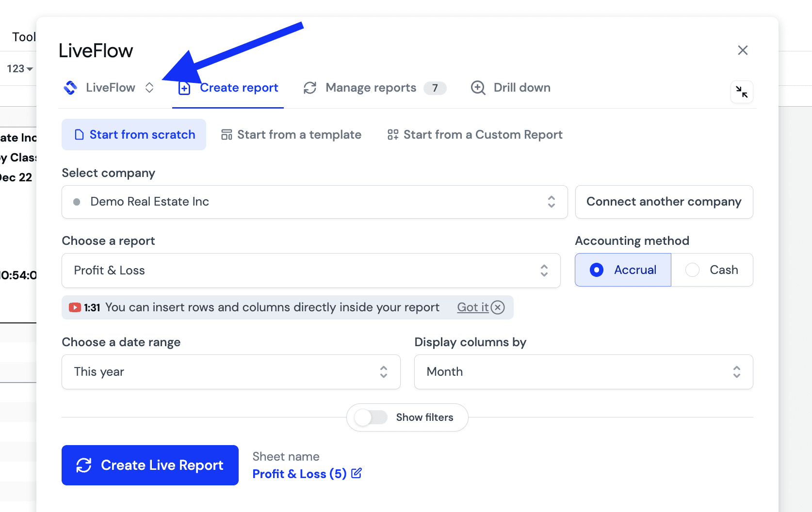Click the 123 format dropdown in spreadsheet
The width and height of the screenshot is (812, 512).
(x=20, y=69)
